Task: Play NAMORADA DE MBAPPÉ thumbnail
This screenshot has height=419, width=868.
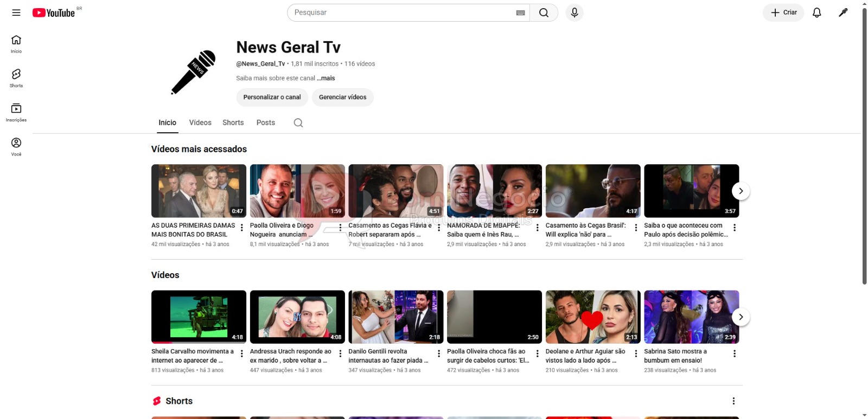Action: tap(494, 191)
